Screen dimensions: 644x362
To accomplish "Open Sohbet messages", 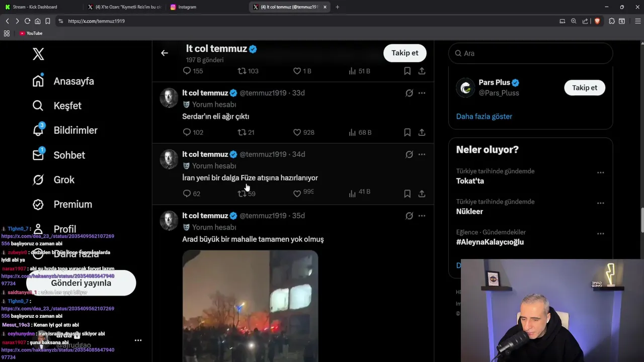I will (58, 155).
